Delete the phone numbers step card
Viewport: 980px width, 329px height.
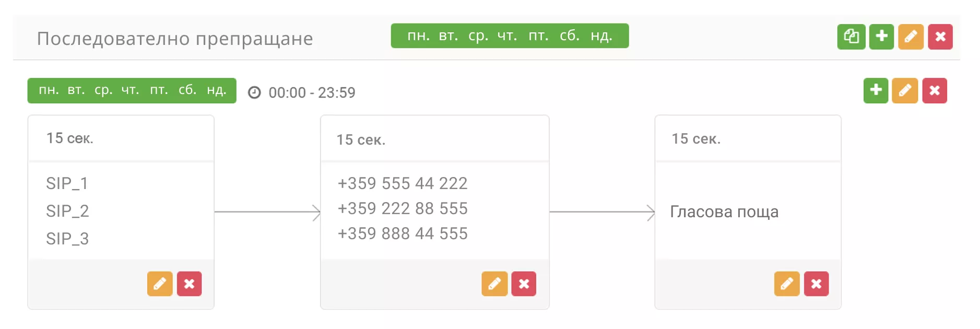(524, 284)
